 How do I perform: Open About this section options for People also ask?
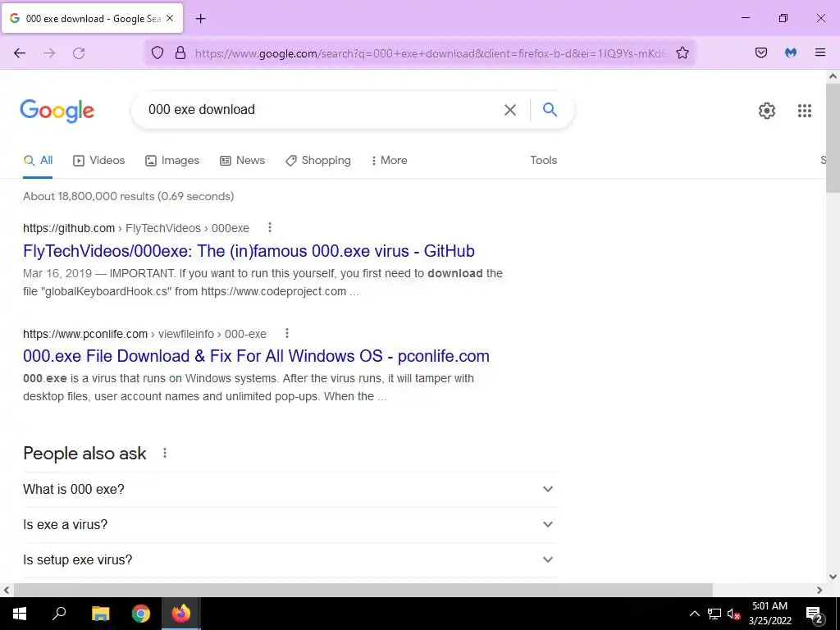click(x=164, y=453)
